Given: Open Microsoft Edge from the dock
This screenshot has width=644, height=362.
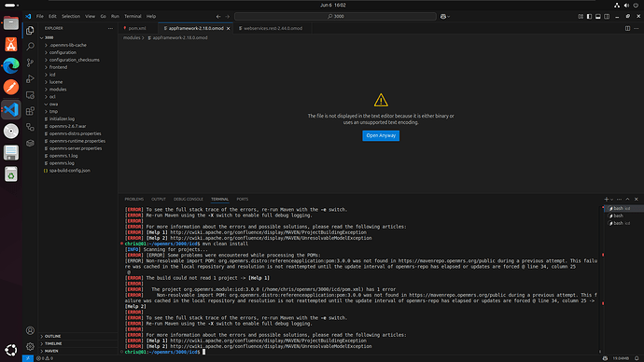Looking at the screenshot, I should (x=11, y=65).
